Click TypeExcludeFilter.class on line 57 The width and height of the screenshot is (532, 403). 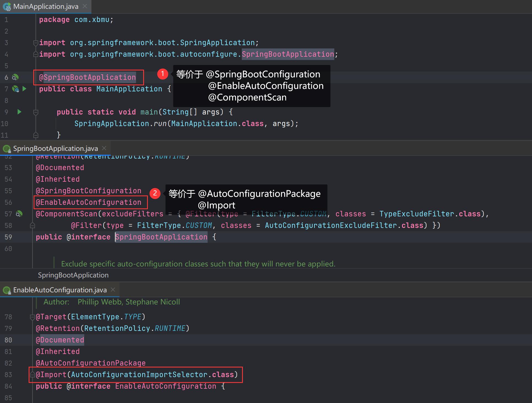430,214
